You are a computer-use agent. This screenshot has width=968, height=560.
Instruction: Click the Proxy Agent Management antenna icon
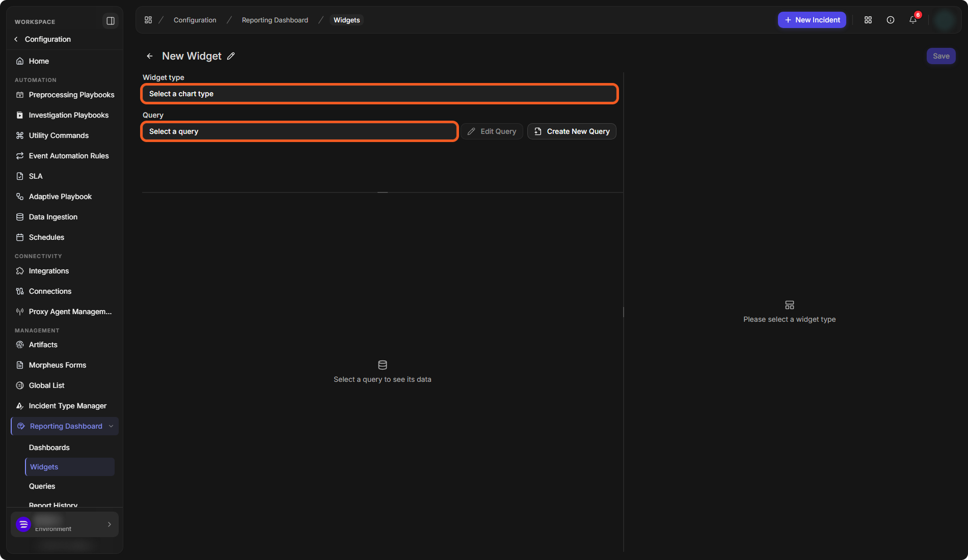point(20,312)
